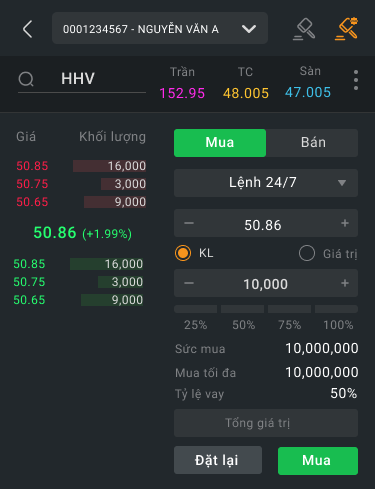Click the Đặt lại reset button
The height and width of the screenshot is (489, 375).
click(218, 460)
